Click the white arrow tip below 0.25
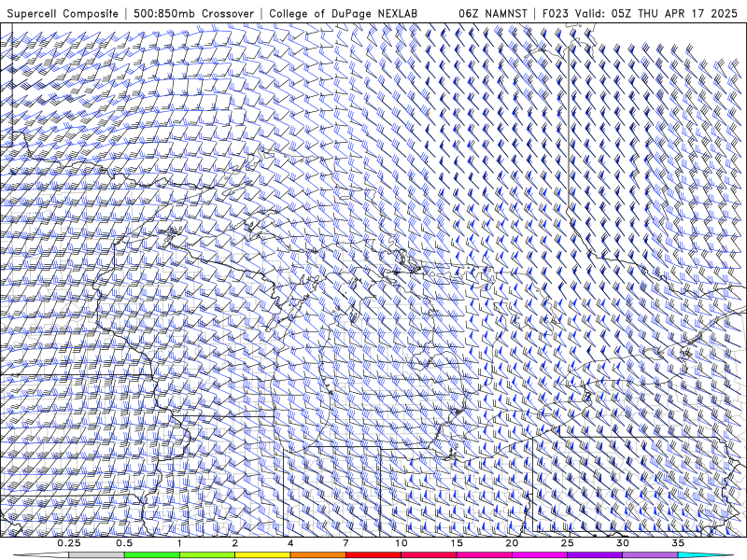747x560 pixels. [42, 555]
